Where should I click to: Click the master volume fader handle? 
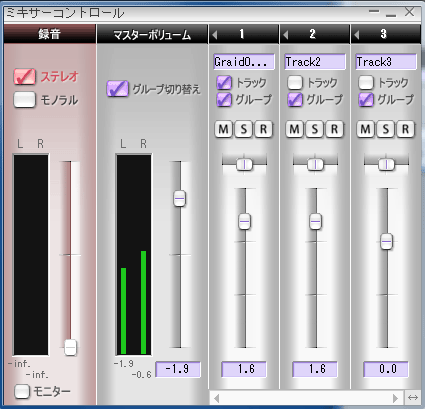180,198
